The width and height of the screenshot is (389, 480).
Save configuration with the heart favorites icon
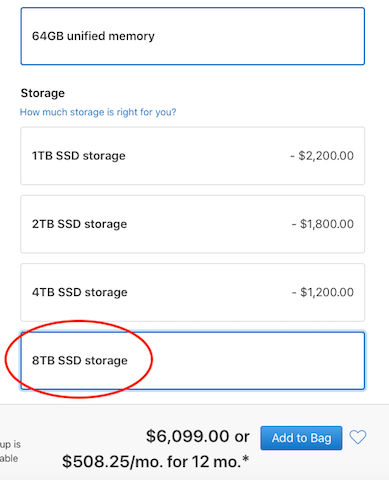(358, 437)
